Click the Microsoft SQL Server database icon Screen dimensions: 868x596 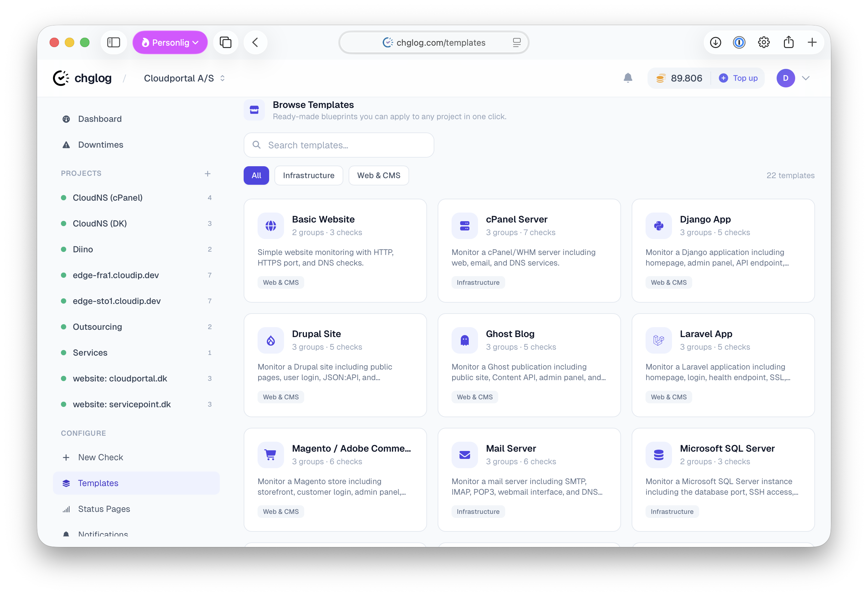point(658,455)
